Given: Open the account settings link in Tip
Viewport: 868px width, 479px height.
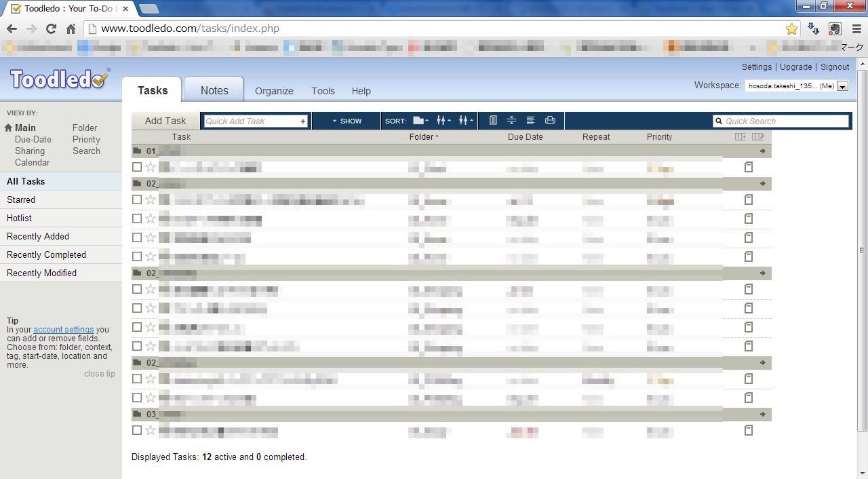Looking at the screenshot, I should [x=64, y=330].
